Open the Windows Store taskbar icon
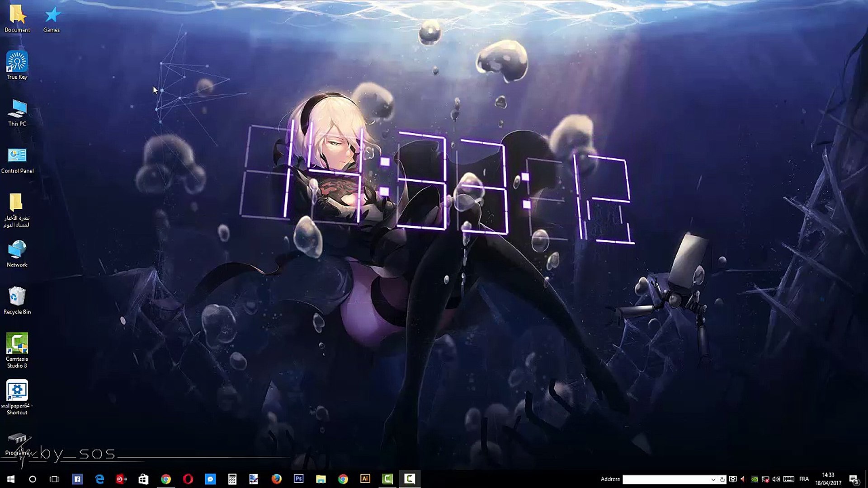Image resolution: width=868 pixels, height=488 pixels. [x=143, y=479]
